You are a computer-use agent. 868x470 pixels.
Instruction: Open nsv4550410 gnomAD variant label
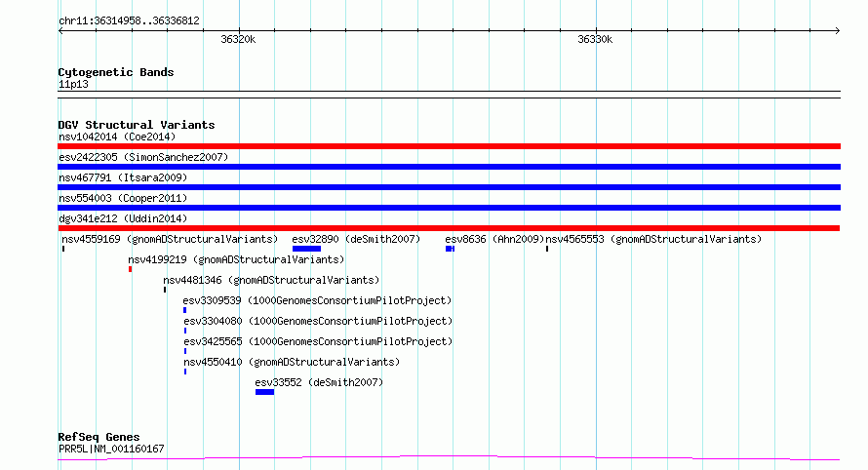pyautogui.click(x=292, y=362)
